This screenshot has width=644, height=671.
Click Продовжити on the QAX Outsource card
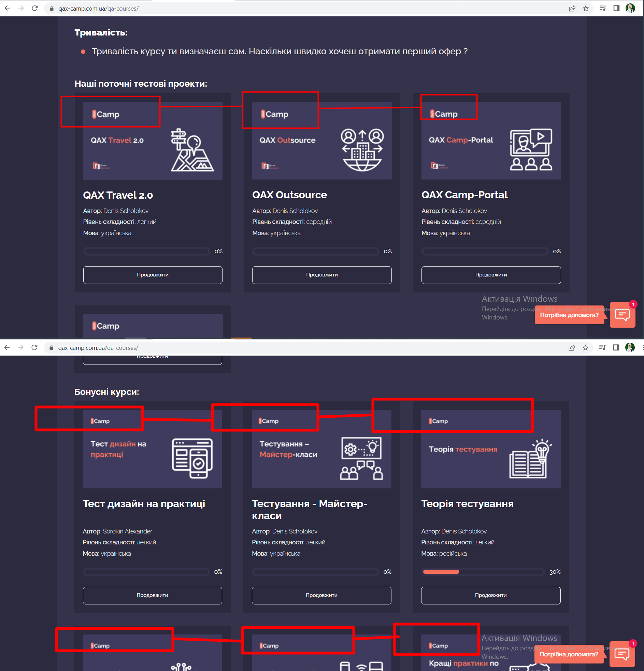click(x=321, y=274)
